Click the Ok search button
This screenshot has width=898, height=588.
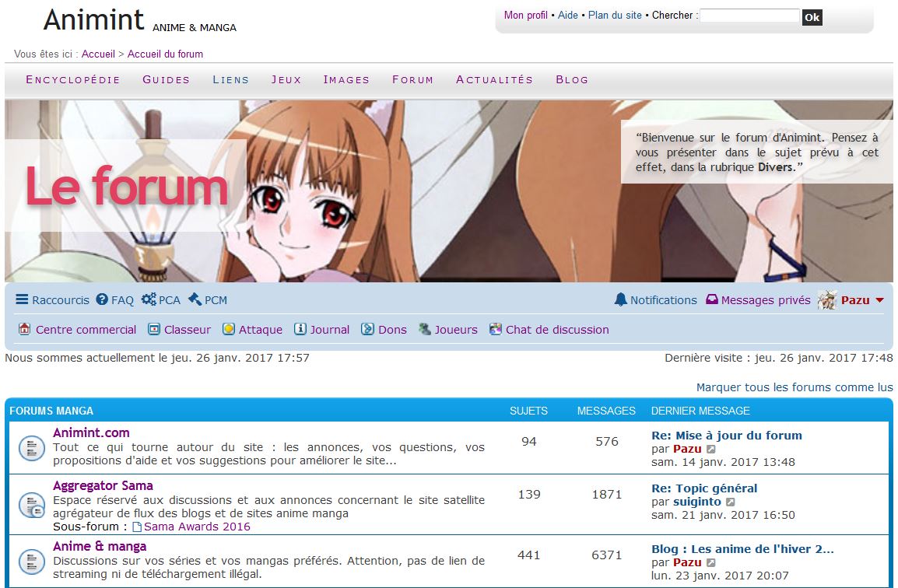[x=812, y=17]
